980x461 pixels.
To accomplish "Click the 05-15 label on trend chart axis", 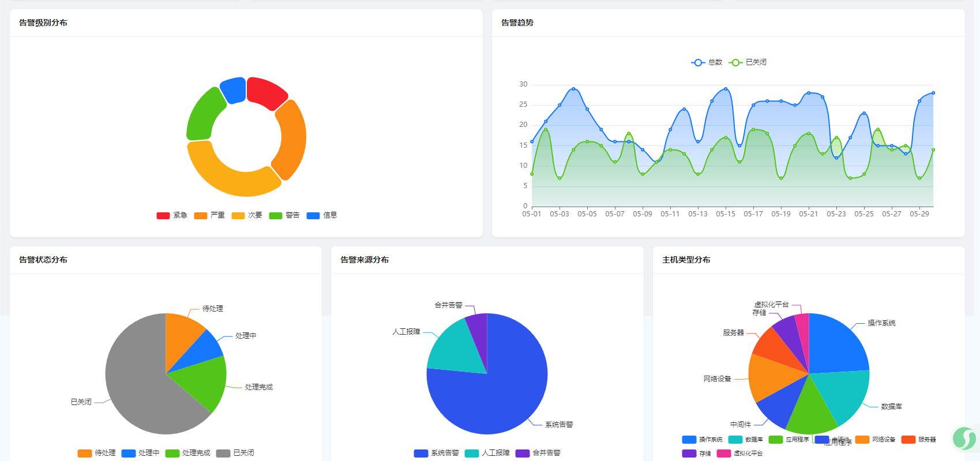I will [725, 214].
